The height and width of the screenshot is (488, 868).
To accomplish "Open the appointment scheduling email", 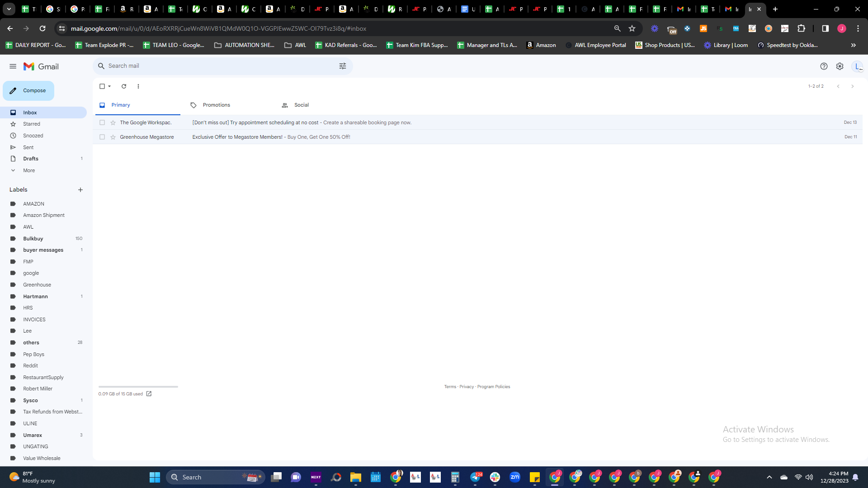I will click(477, 122).
